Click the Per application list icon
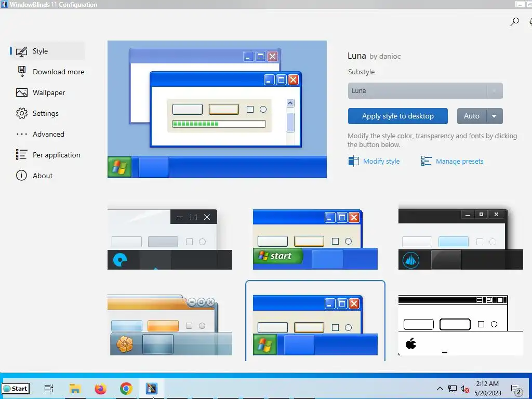The height and width of the screenshot is (399, 532). click(x=21, y=155)
